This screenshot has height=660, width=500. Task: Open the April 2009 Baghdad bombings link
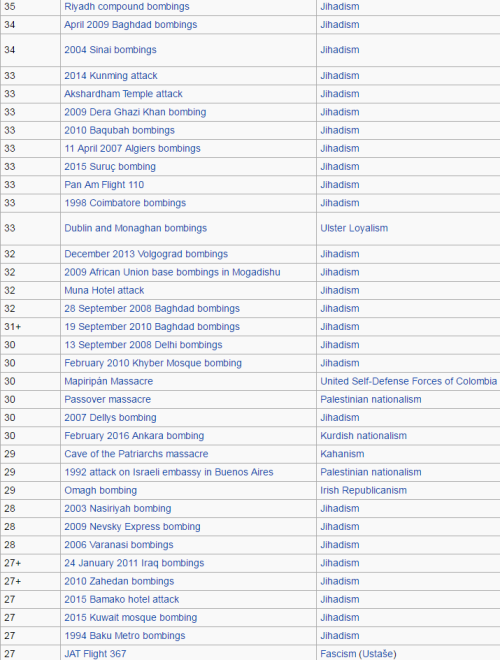click(x=130, y=25)
